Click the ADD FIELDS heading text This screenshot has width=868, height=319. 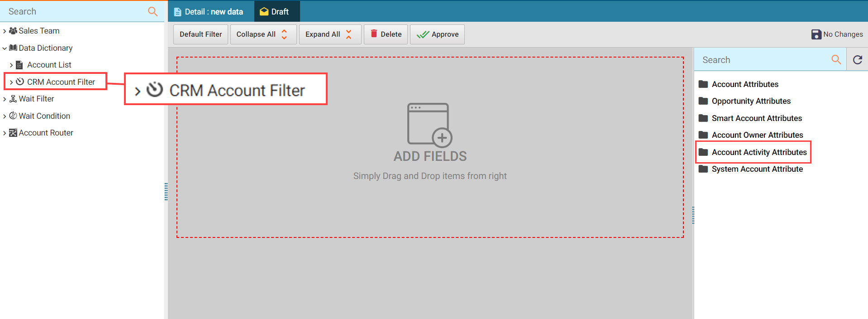tap(430, 156)
